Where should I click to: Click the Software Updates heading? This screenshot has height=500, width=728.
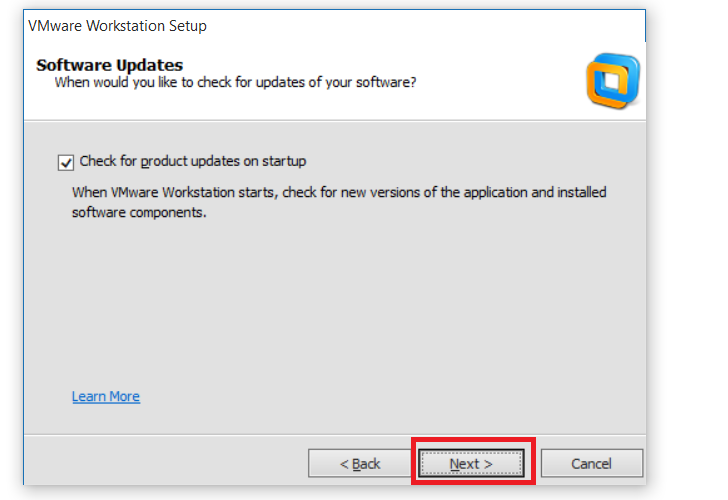click(x=109, y=65)
